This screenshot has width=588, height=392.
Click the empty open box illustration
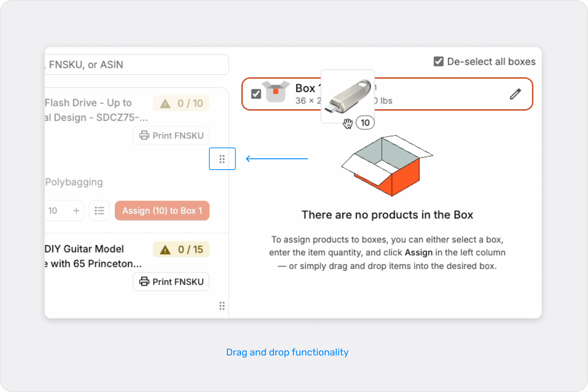click(387, 165)
